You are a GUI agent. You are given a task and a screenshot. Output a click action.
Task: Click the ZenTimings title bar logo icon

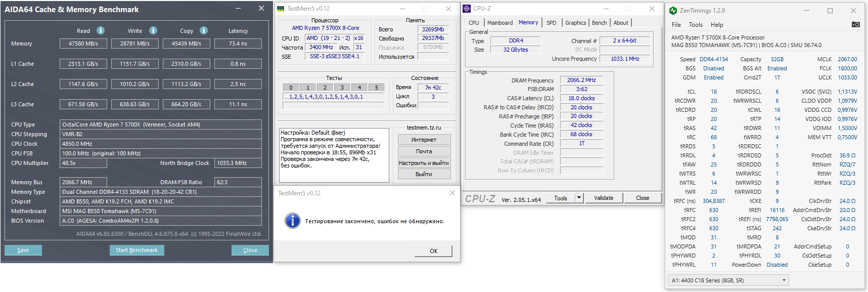click(x=673, y=11)
